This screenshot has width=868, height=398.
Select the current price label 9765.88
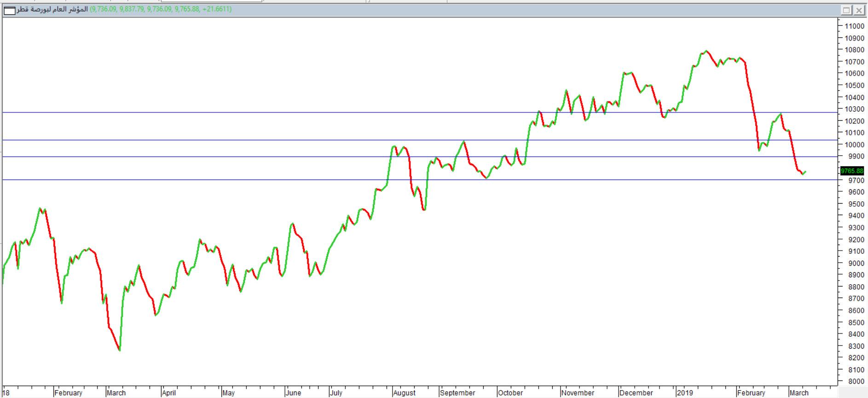852,171
